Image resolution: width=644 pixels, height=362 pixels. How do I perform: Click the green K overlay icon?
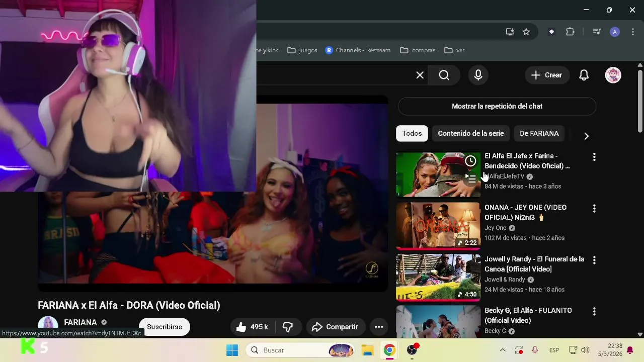click(29, 346)
